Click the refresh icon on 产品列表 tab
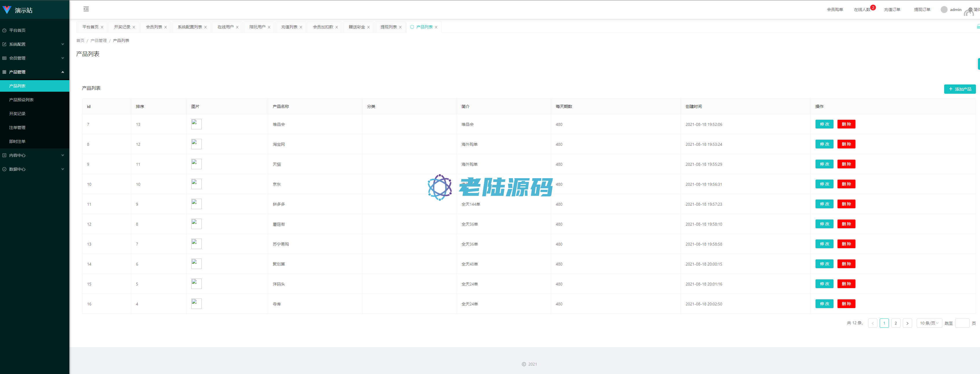 coord(412,27)
